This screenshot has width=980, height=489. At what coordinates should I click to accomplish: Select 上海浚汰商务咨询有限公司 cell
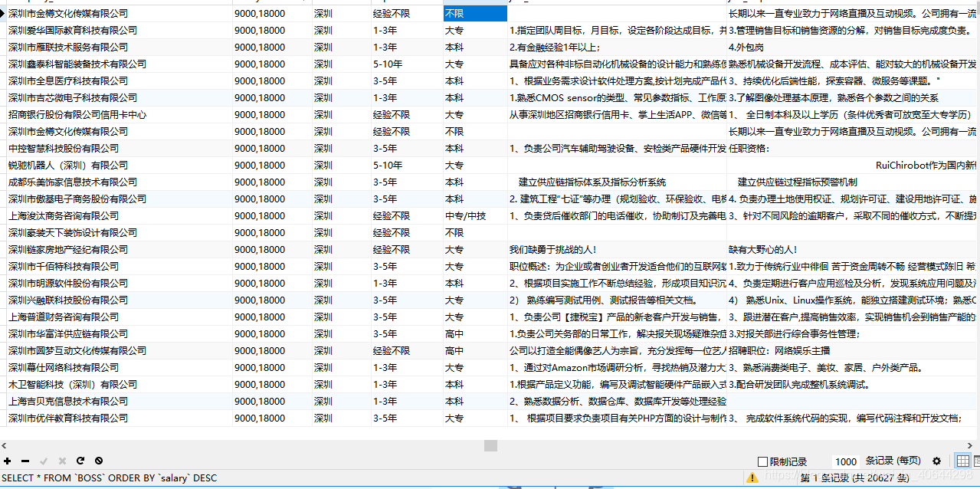pos(119,215)
